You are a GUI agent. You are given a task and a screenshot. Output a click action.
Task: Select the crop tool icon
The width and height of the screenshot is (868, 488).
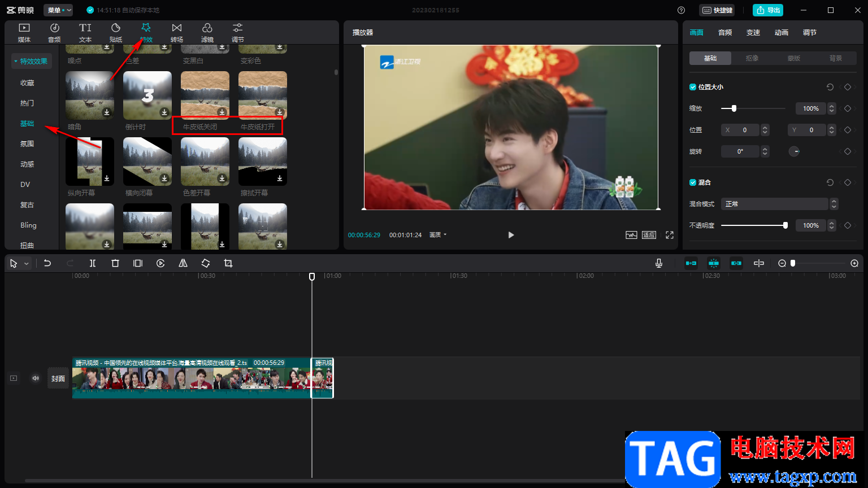[228, 263]
